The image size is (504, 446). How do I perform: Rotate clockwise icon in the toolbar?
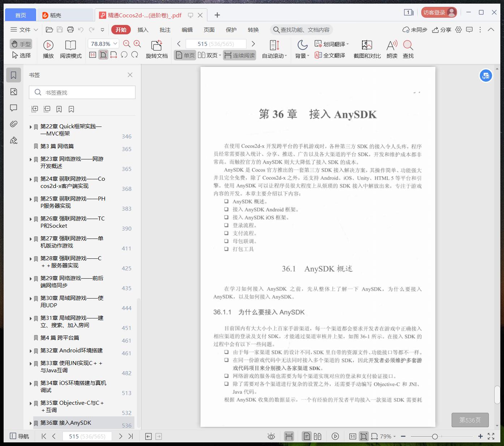pyautogui.click(x=135, y=55)
